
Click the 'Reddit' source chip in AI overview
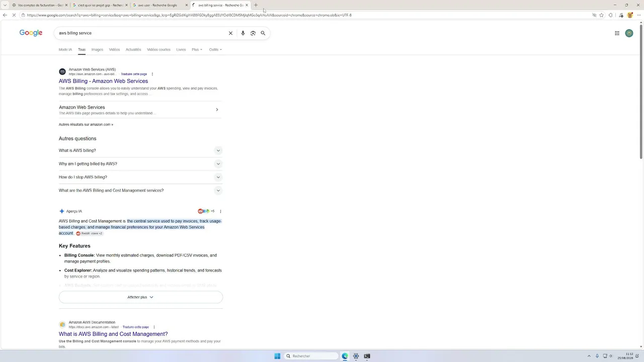tap(89, 233)
